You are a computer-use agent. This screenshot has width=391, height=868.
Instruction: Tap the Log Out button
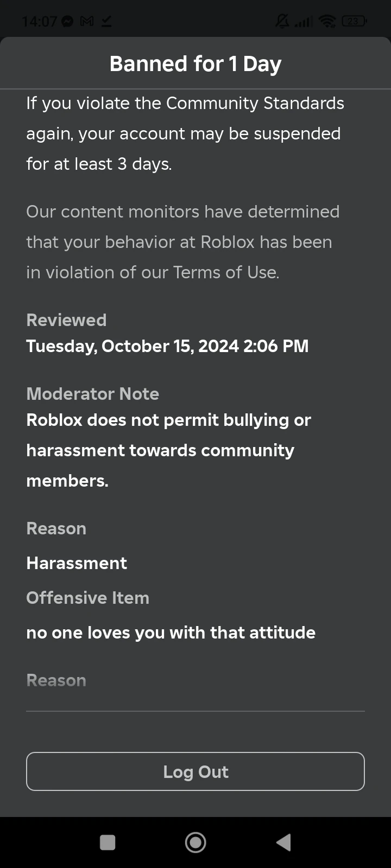coord(195,771)
